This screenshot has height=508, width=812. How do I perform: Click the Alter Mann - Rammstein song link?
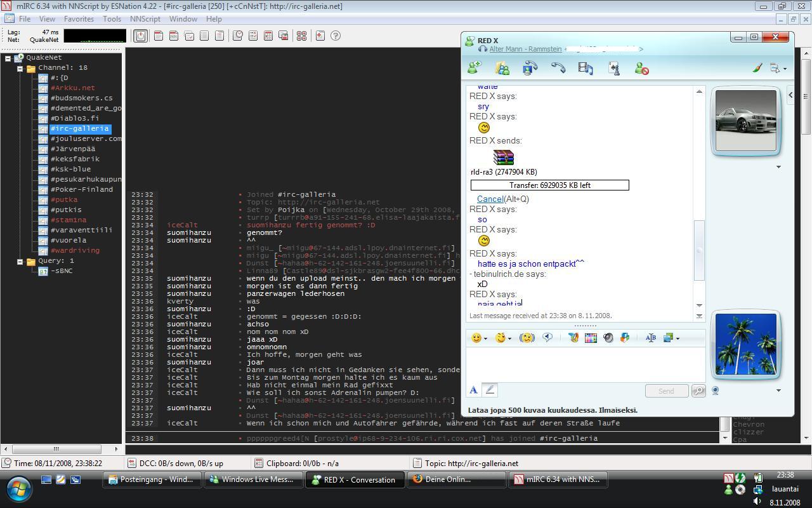(525, 49)
